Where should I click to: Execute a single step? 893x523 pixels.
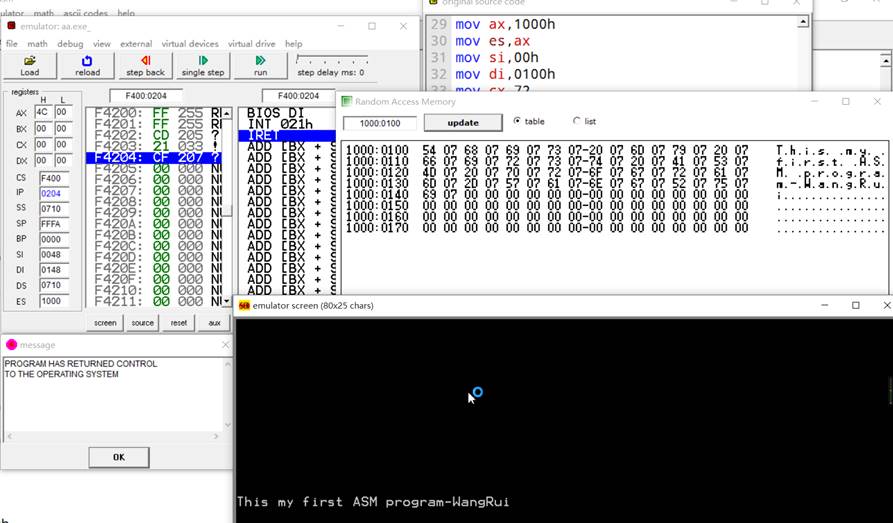[x=203, y=66]
